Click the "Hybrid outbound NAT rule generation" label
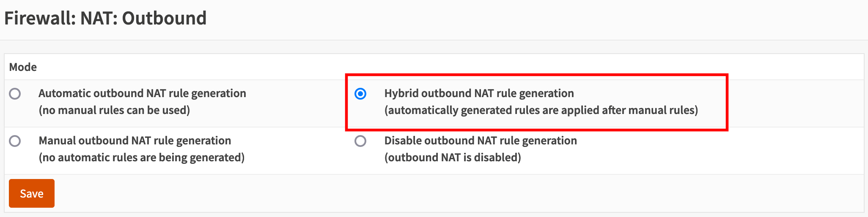Screen dimensions: 868x217 pos(479,93)
